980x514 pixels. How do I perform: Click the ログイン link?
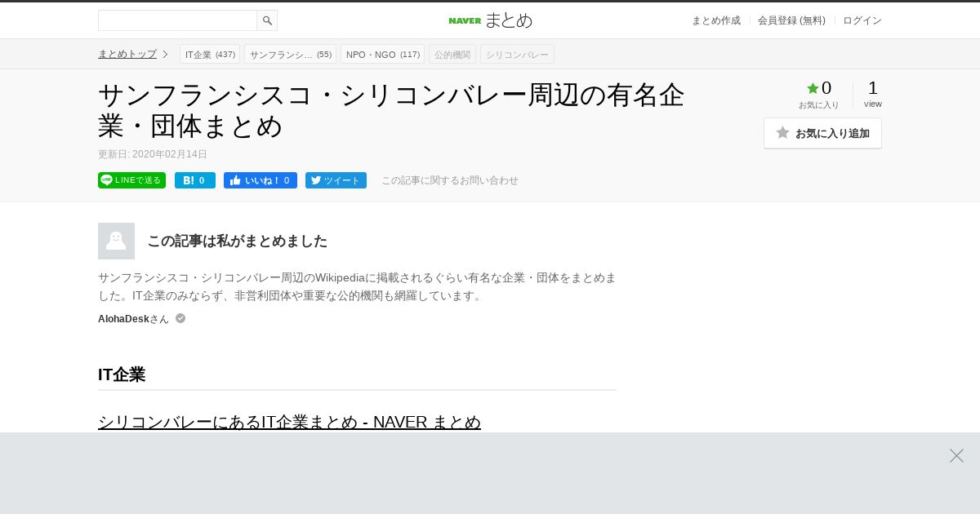(x=862, y=20)
